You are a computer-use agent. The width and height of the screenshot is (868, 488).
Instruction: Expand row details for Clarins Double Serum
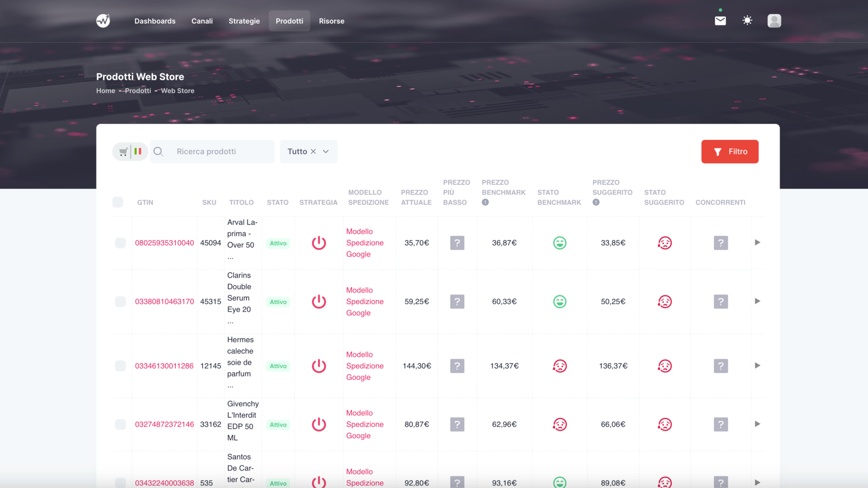757,301
